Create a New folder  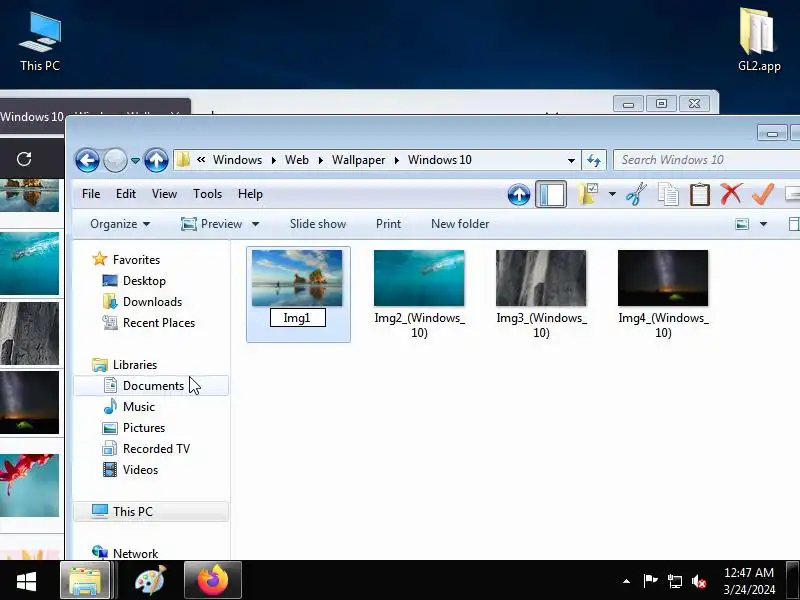[460, 224]
